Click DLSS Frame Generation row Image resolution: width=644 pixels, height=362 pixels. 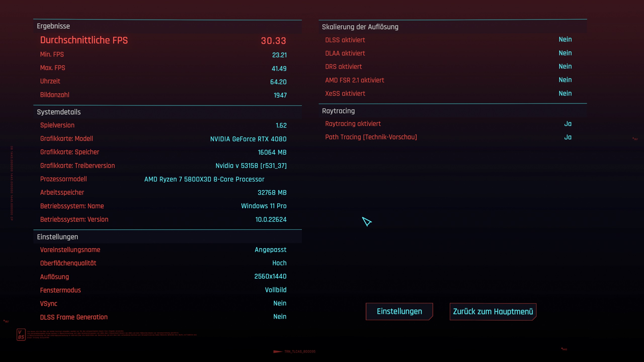point(74,317)
